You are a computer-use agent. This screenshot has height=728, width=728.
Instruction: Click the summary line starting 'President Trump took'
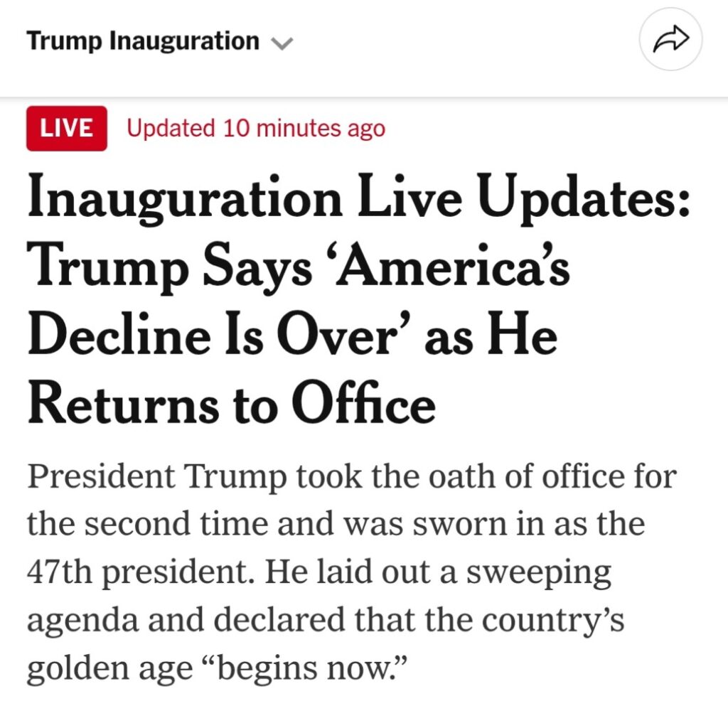(x=351, y=476)
